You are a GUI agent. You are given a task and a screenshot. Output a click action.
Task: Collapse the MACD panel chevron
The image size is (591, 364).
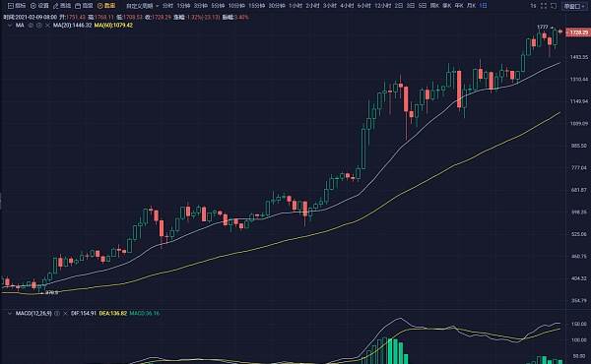[x=10, y=313]
